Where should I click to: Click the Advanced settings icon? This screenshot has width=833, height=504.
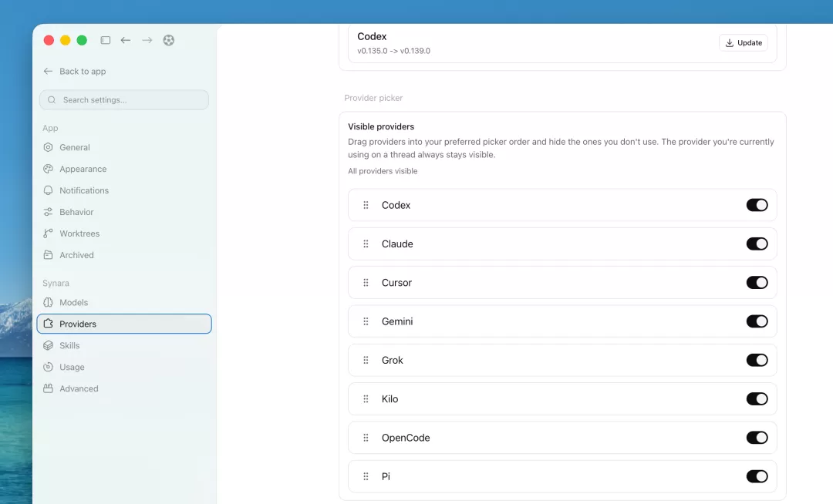click(x=48, y=389)
